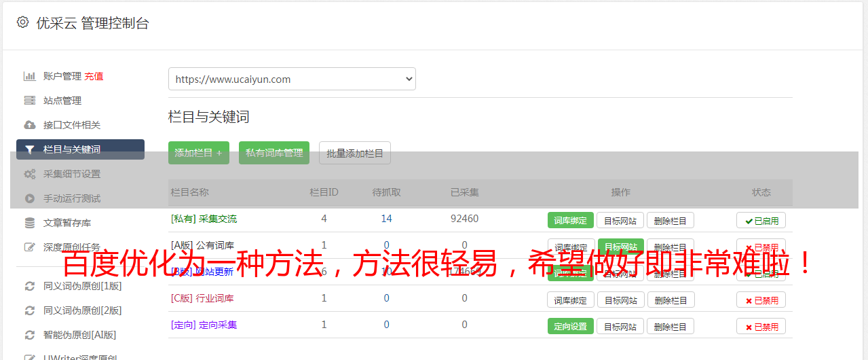Open 智能伪原创[AI版] in the sidebar
This screenshot has width=868, height=360.
[x=80, y=335]
